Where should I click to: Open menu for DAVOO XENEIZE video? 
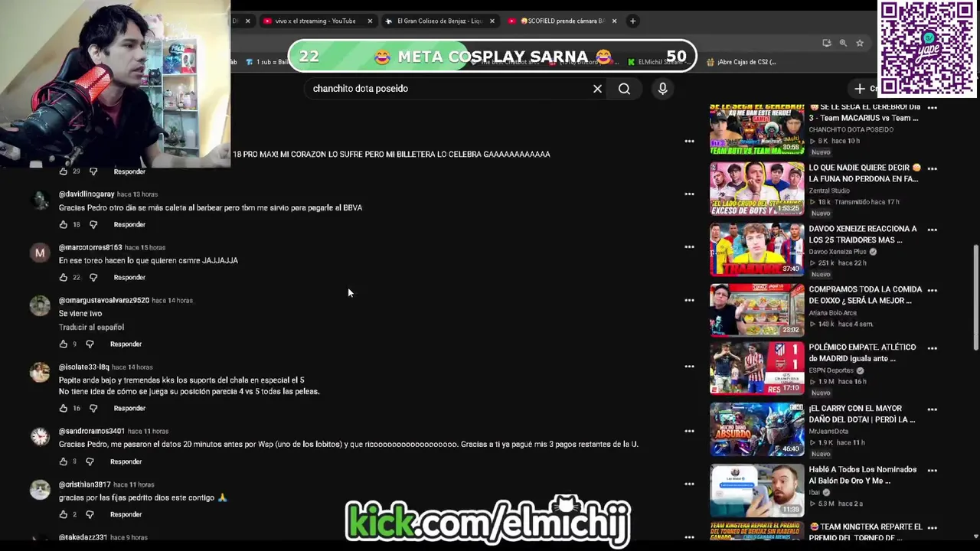coord(932,230)
